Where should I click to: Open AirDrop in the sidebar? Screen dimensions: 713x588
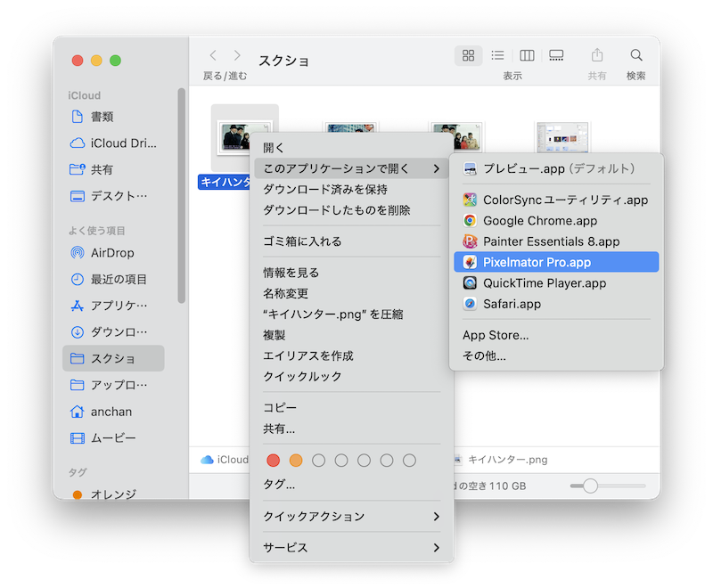coord(114,253)
